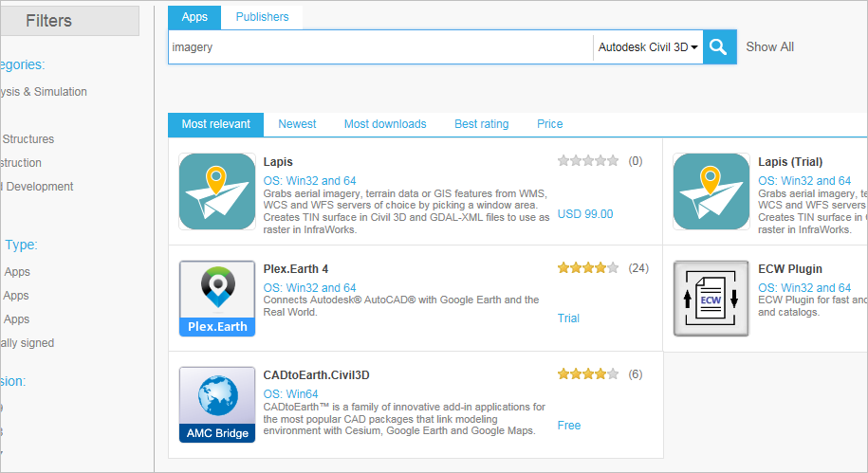Image resolution: width=868 pixels, height=473 pixels.
Task: Click the Plex.Earth 4 star rating
Action: (588, 268)
